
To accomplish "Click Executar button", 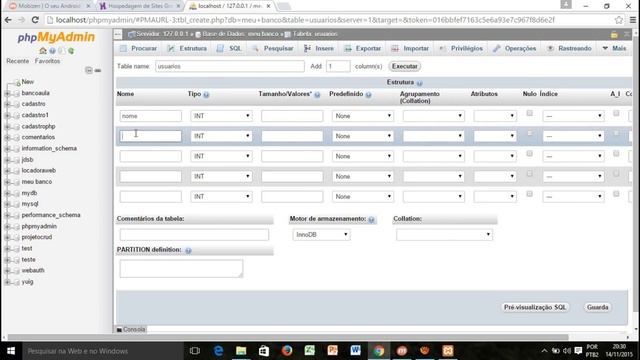I will pyautogui.click(x=404, y=66).
